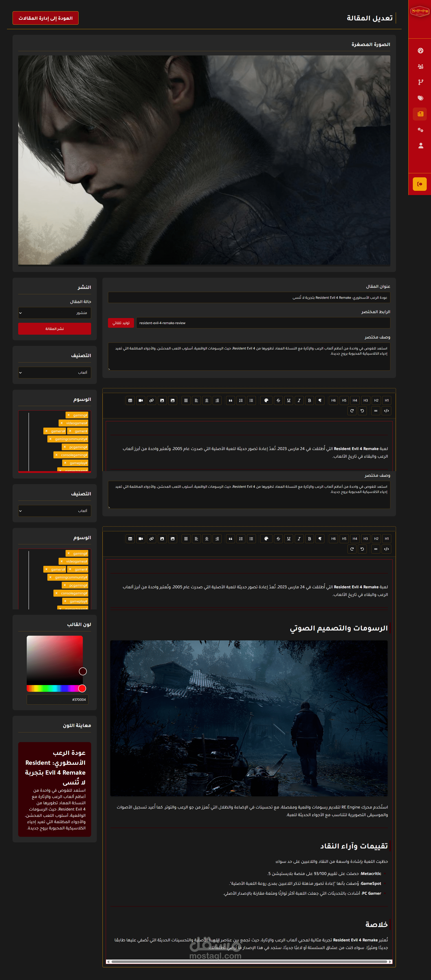Open the users management sidebar icon
This screenshot has width=431, height=980.
coord(420,67)
